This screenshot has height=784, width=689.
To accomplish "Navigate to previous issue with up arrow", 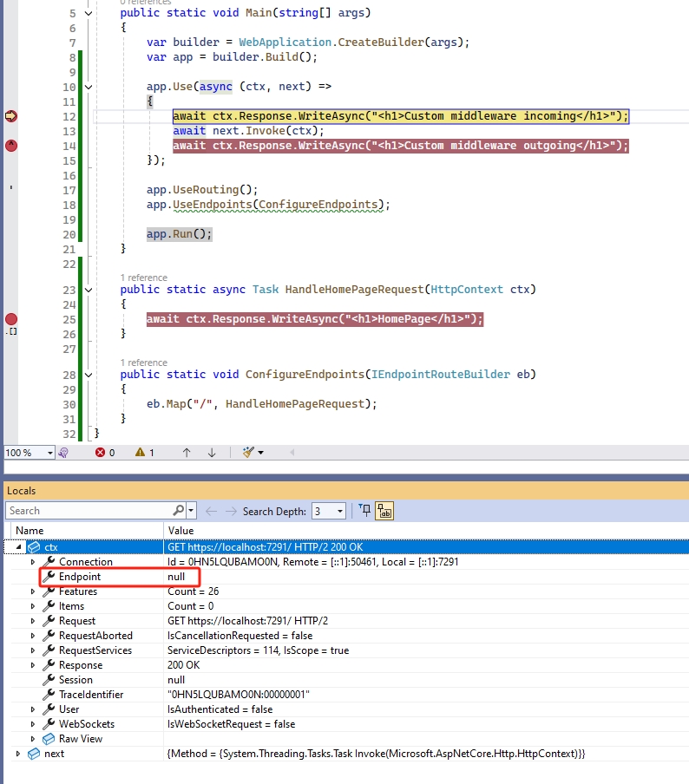I will coord(186,452).
